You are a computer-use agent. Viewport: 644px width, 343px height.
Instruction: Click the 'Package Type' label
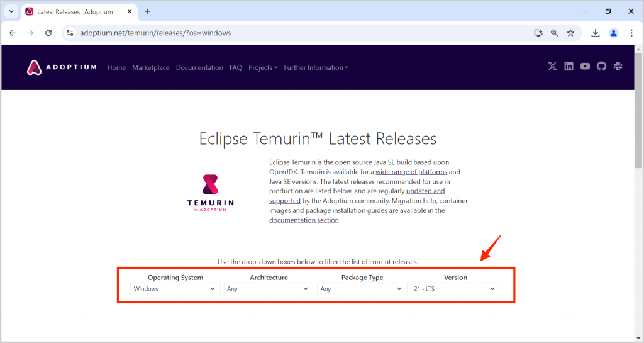[362, 278]
